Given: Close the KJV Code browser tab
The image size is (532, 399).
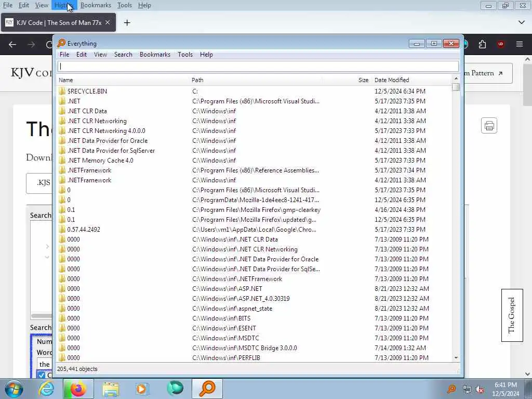Looking at the screenshot, I should coord(108,22).
